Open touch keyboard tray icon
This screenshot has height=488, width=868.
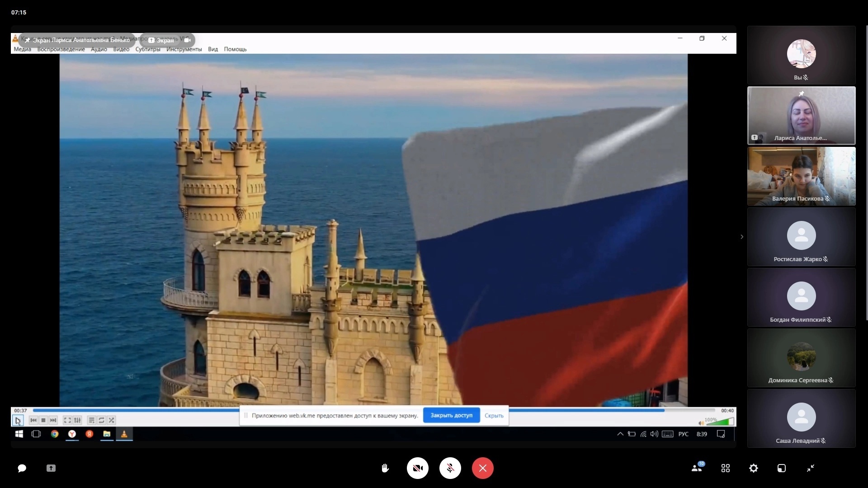click(667, 434)
